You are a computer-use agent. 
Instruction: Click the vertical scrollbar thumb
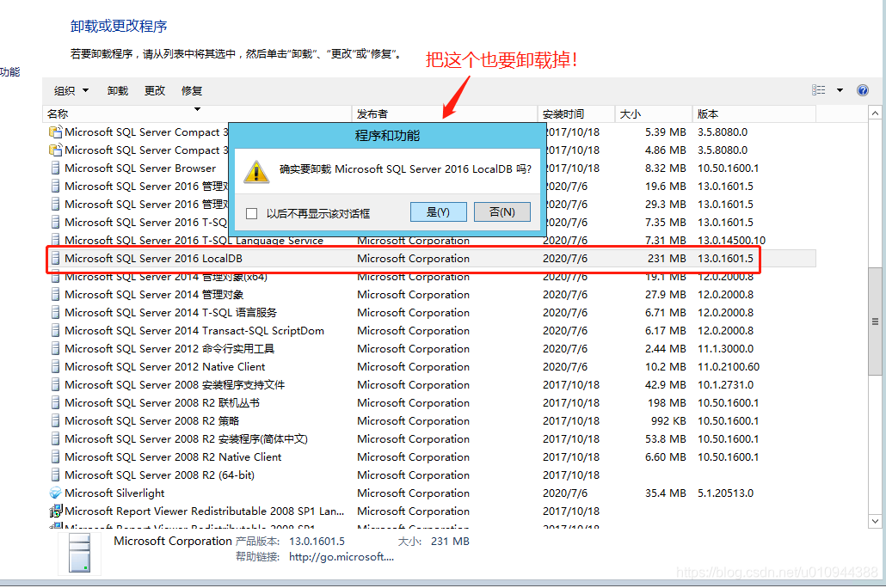pos(875,322)
